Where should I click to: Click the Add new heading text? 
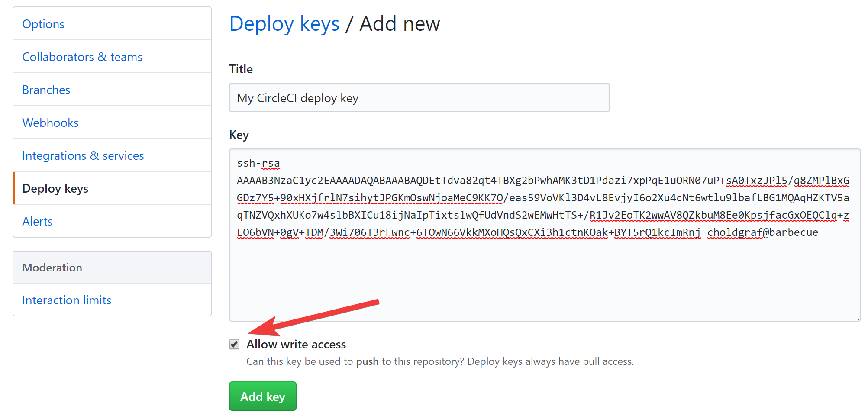(400, 24)
